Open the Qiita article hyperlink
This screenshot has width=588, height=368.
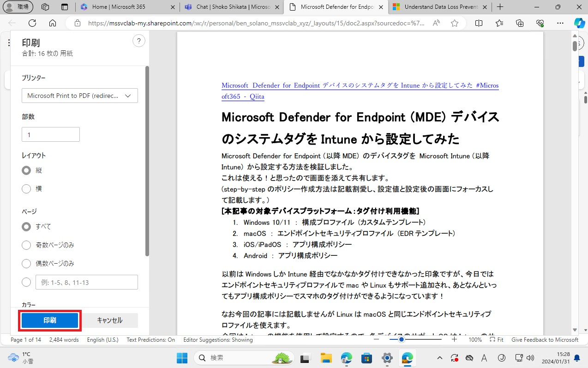tap(360, 91)
